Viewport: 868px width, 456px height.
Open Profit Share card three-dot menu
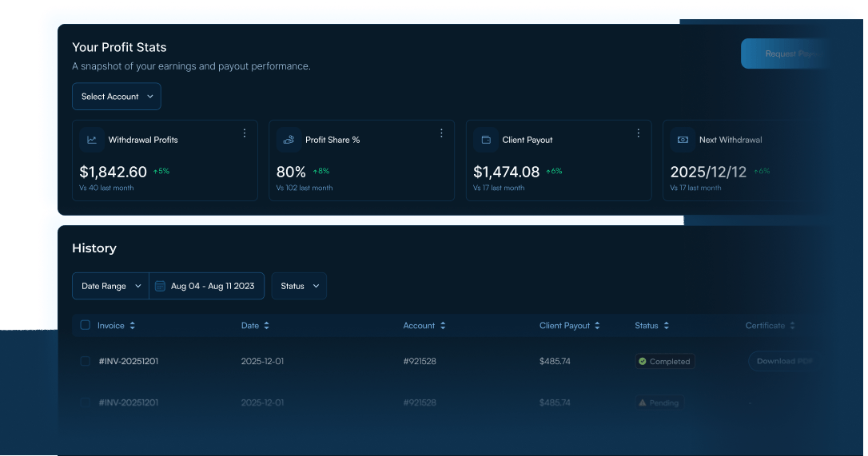point(441,133)
